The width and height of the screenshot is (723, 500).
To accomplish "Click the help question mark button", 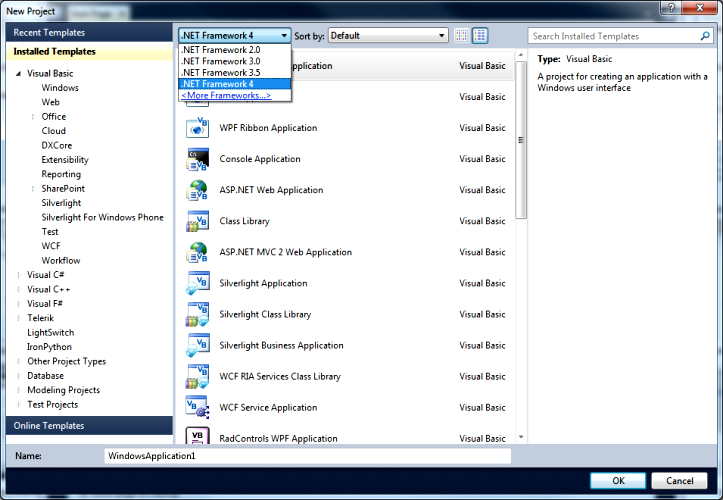I will pos(671,7).
